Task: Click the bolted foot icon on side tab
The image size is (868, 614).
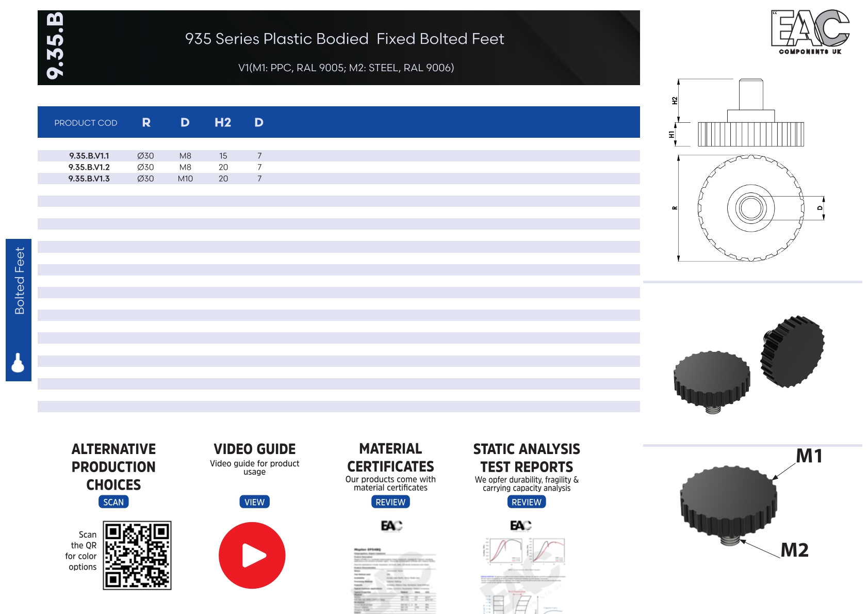Action: point(18,362)
